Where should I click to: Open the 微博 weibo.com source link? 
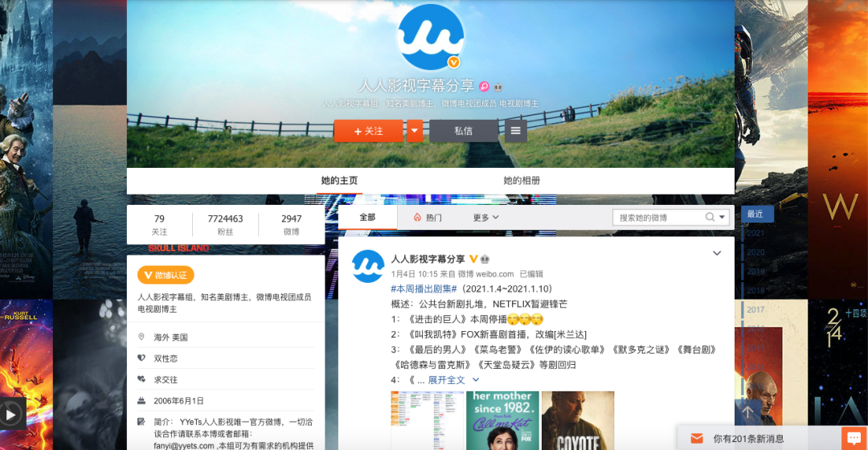coord(486,274)
